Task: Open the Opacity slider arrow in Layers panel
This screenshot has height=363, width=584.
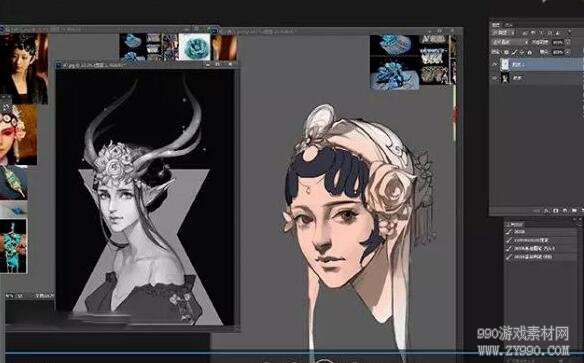Action: point(568,42)
